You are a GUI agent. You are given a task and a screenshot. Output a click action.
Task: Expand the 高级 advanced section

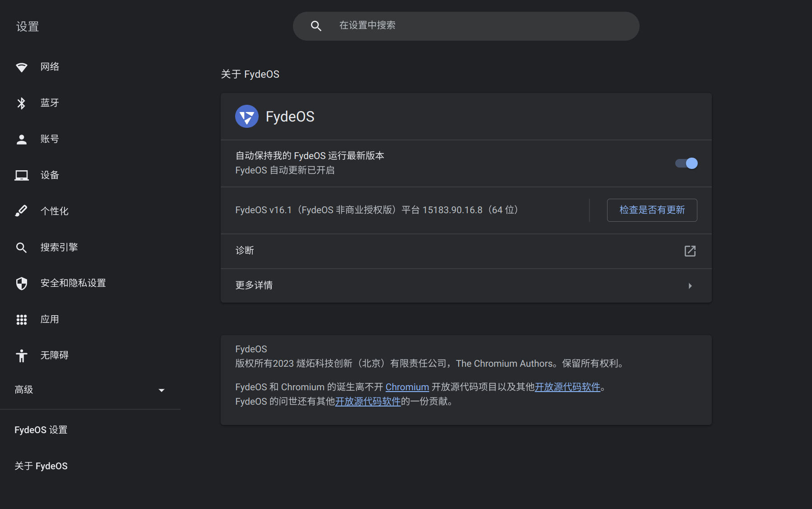161,390
